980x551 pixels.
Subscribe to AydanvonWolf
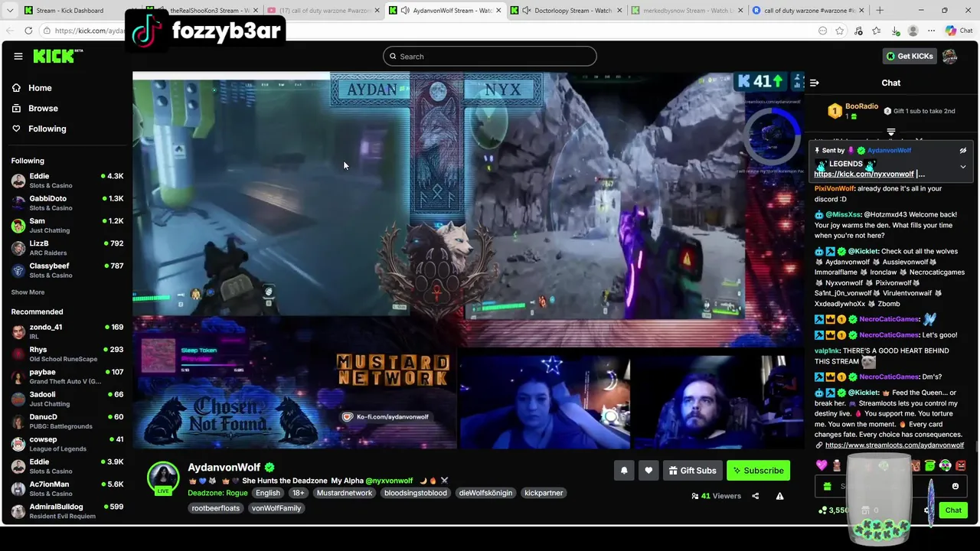[x=758, y=471]
